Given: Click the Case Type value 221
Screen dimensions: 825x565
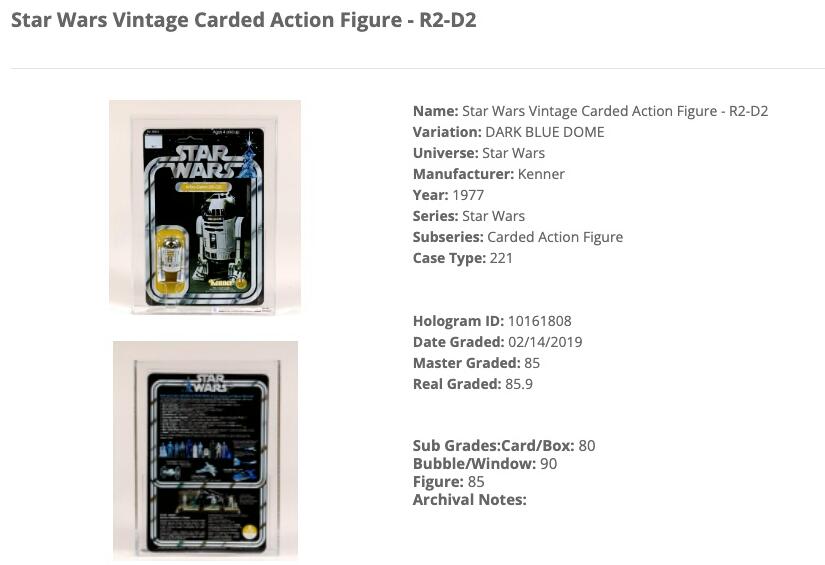Looking at the screenshot, I should tap(503, 258).
